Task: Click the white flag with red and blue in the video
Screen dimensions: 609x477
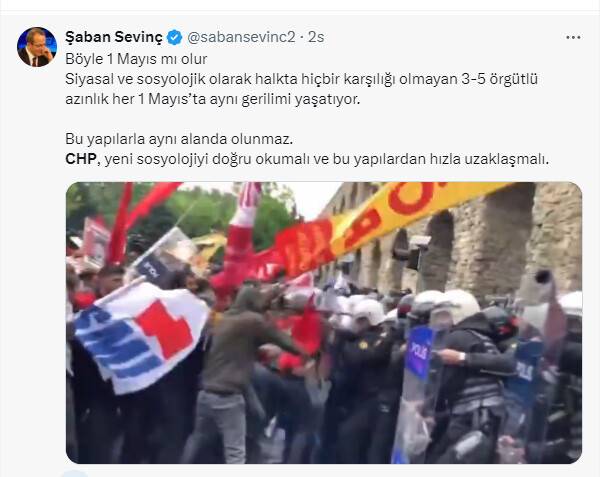Action: (x=142, y=335)
